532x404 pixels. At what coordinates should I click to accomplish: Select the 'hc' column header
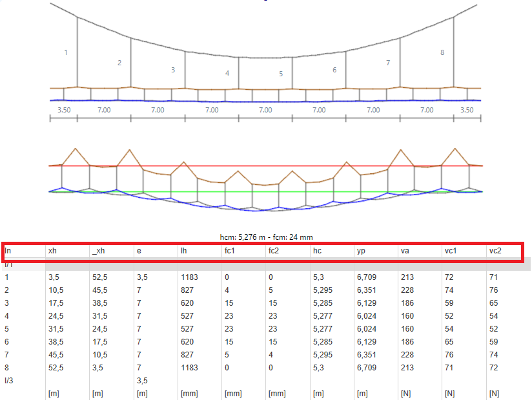[317, 251]
